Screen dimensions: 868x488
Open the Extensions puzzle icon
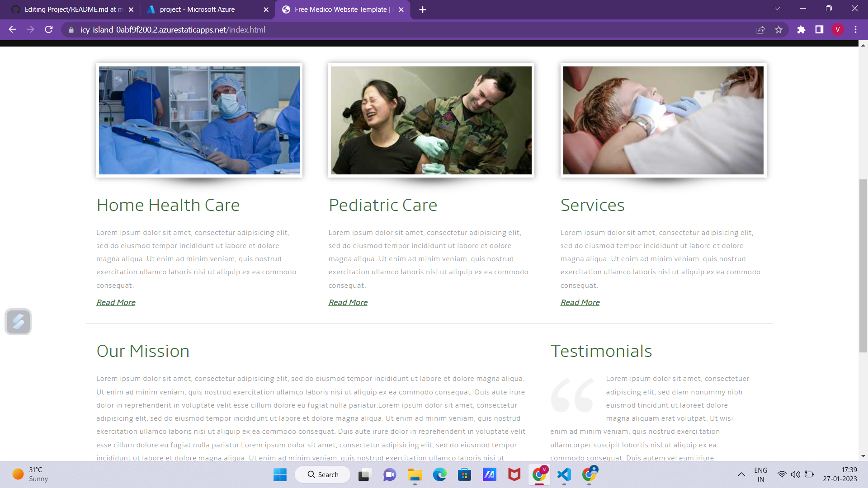coord(801,30)
